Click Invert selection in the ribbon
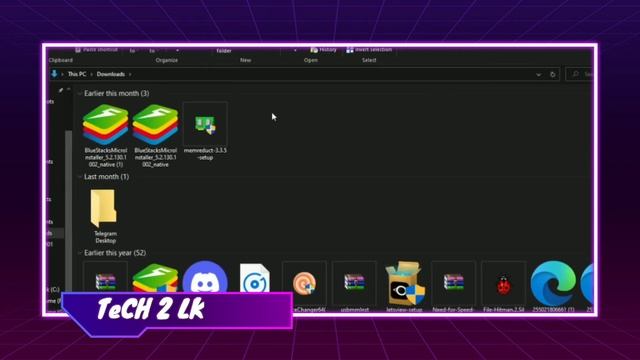 (x=369, y=50)
